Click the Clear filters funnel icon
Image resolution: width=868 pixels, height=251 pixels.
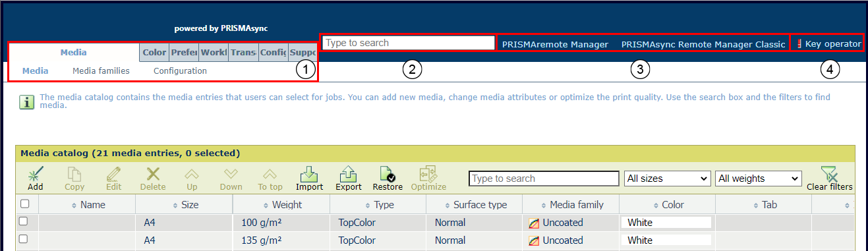click(x=829, y=174)
